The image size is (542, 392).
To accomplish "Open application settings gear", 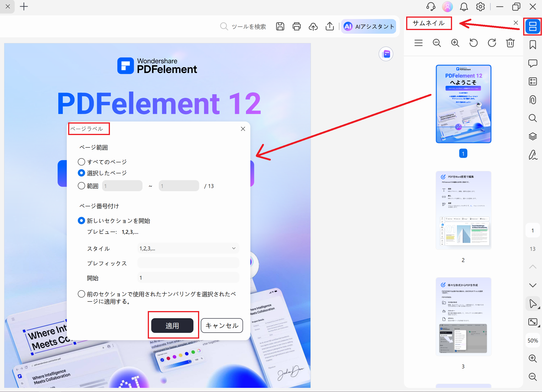I will tap(480, 7).
